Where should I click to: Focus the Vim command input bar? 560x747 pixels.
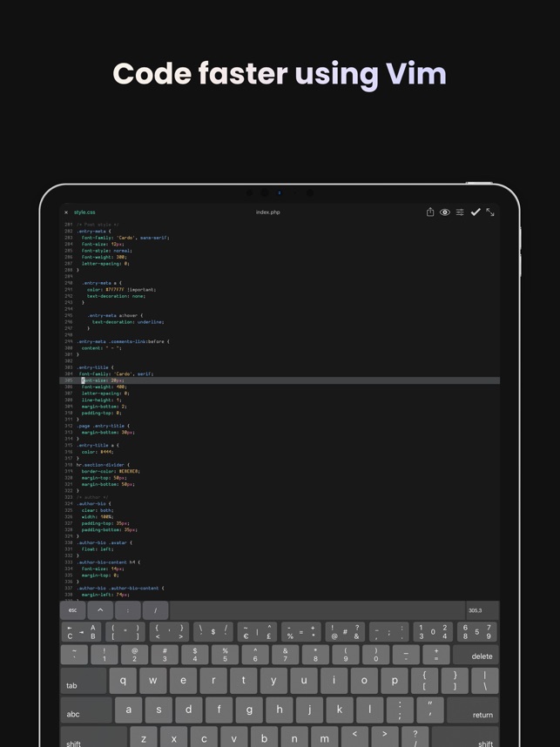(317, 610)
